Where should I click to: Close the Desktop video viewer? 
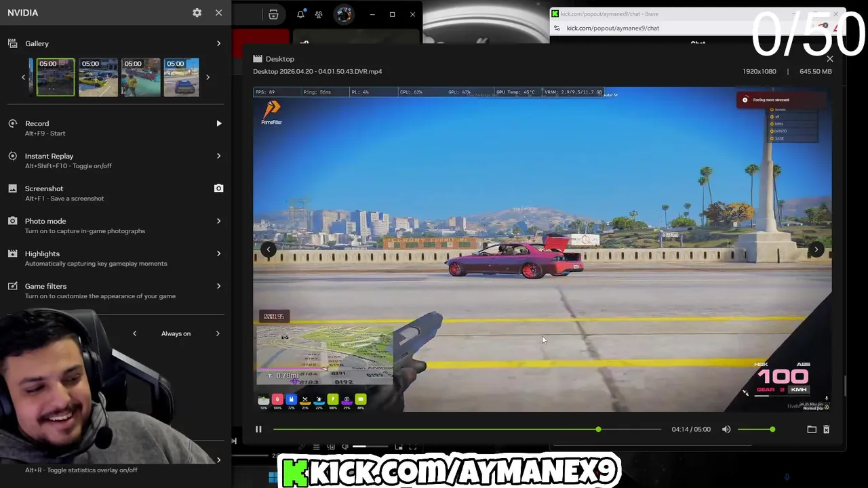point(829,59)
